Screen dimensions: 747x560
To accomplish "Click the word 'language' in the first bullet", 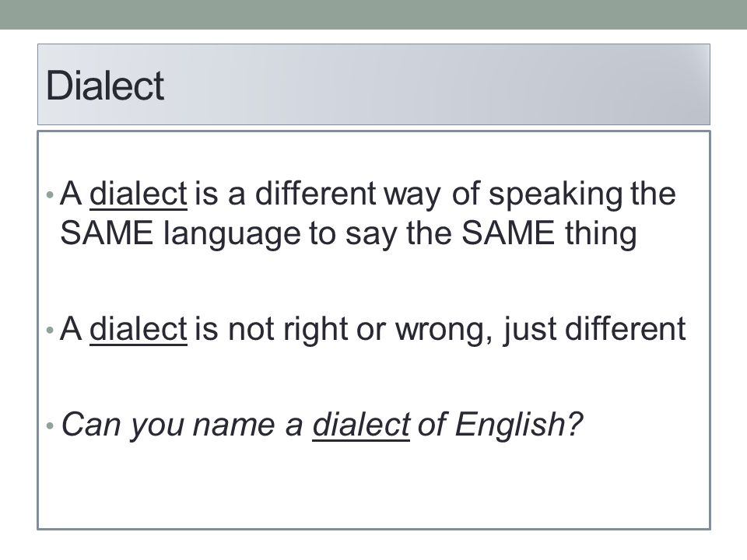I will 232,235.
